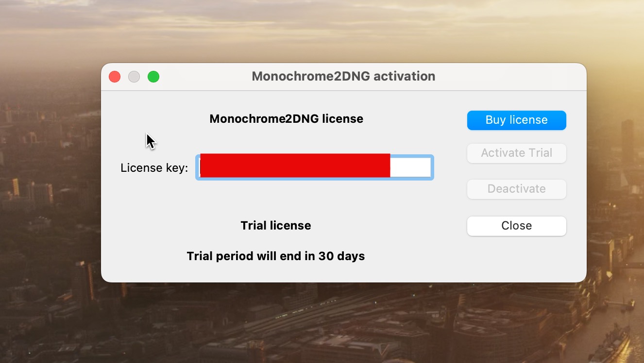Click empty title bar between green button and title

[204, 77]
